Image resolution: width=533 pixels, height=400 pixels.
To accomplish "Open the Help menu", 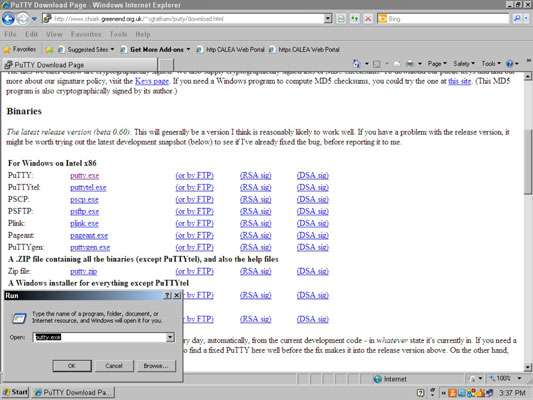I will (143, 34).
